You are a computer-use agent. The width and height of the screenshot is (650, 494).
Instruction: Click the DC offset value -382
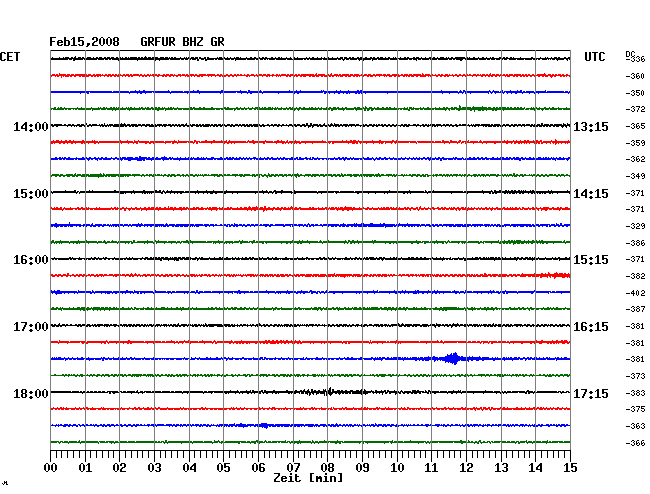(635, 276)
